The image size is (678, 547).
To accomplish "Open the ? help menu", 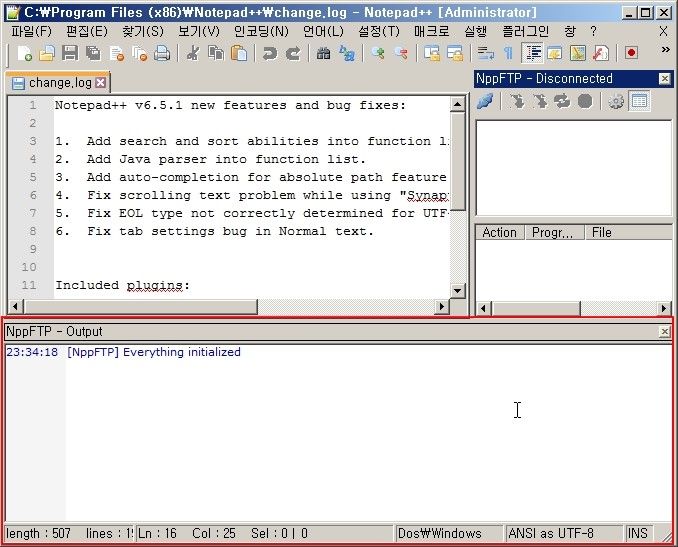I will pos(593,31).
